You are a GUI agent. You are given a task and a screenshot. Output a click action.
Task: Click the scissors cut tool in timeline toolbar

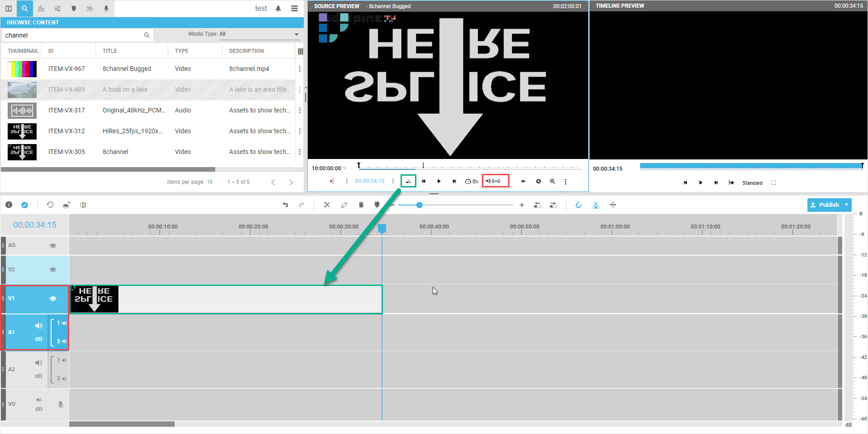[327, 205]
